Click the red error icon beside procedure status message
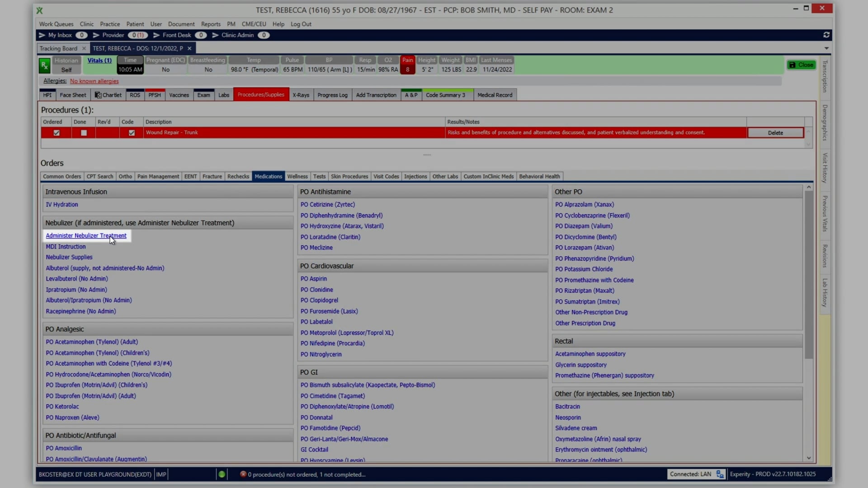Image resolution: width=868 pixels, height=488 pixels. [x=242, y=474]
